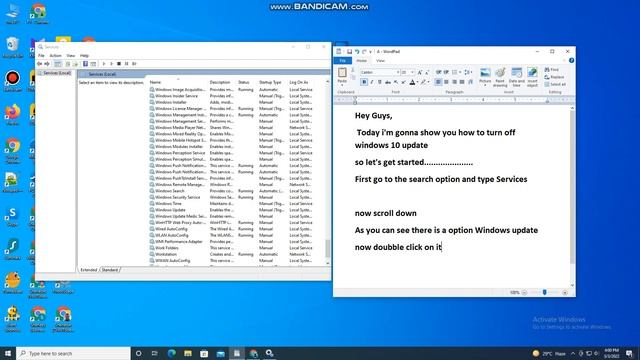Click Find in WordPad Editing group

click(551, 70)
